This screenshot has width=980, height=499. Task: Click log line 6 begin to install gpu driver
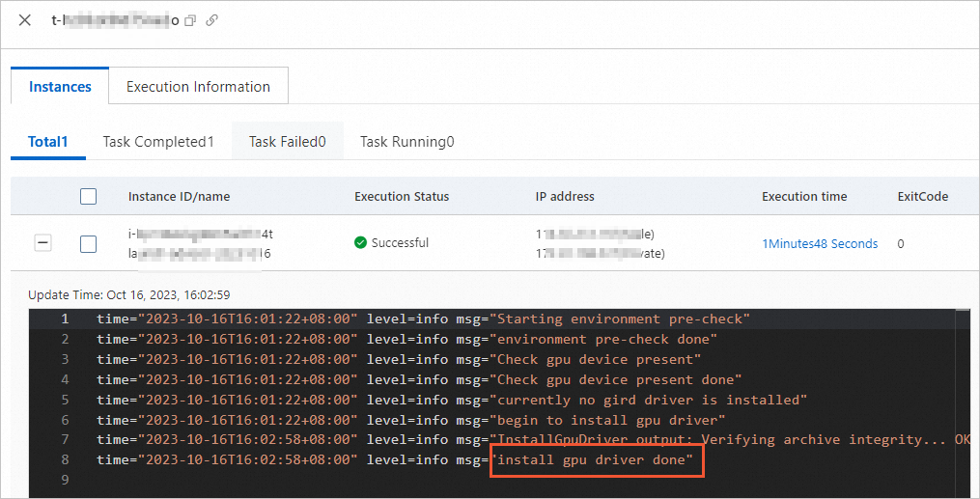tap(410, 420)
